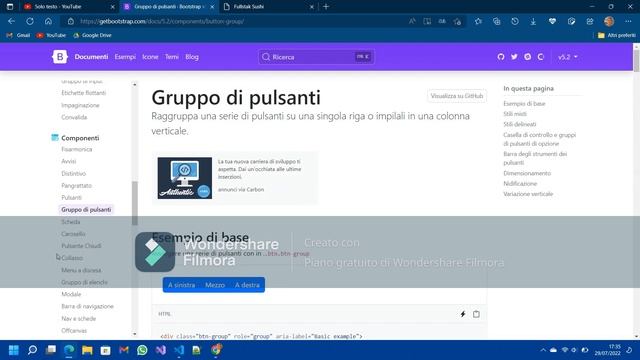Open the browser Favorites star icon
The width and height of the screenshot is (640, 360).
(x=478, y=21)
